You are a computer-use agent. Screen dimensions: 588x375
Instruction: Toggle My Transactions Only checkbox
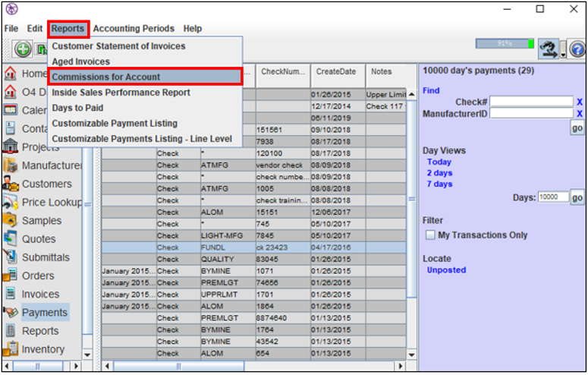coord(430,235)
